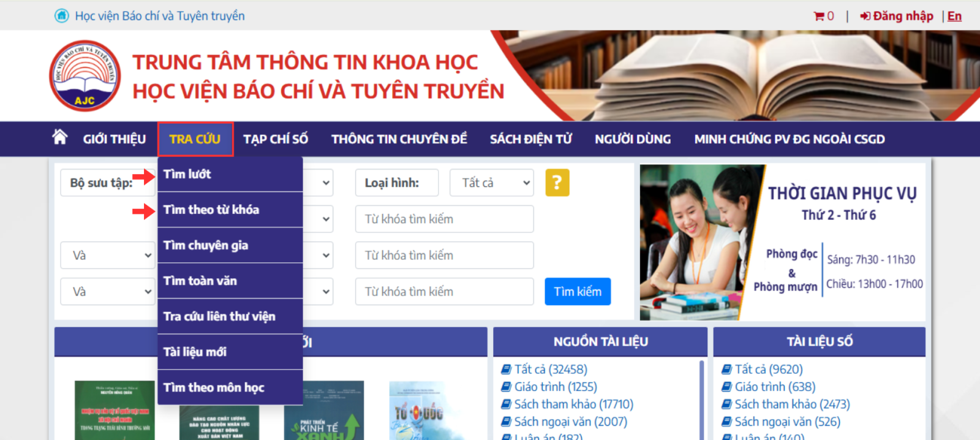Click book icon beside Tất cả (9620)
Screen dimensions: 980x440
727,369
